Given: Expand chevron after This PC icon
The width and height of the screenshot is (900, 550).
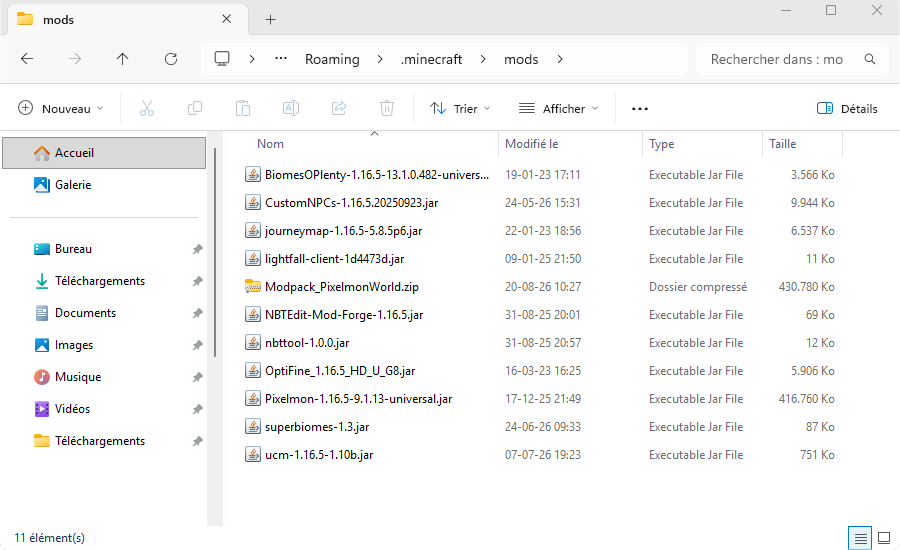Looking at the screenshot, I should click(252, 59).
